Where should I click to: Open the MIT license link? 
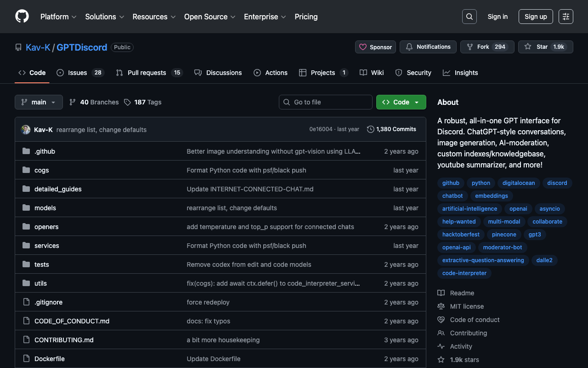467,306
